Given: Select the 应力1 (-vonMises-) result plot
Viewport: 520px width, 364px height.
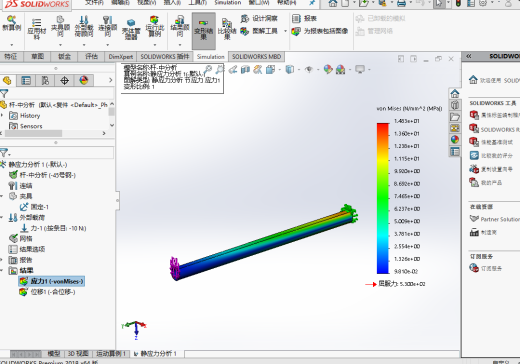Looking at the screenshot, I should click(x=51, y=281).
